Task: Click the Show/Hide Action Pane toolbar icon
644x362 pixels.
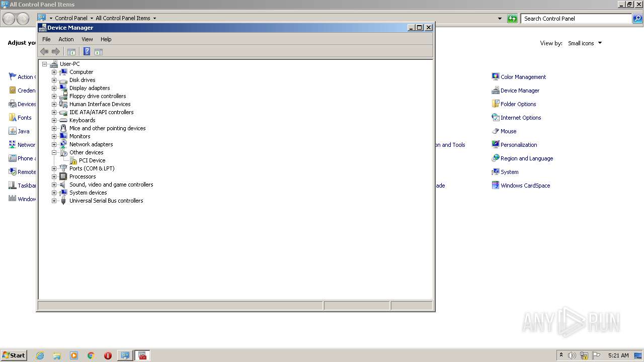Action: click(99, 52)
